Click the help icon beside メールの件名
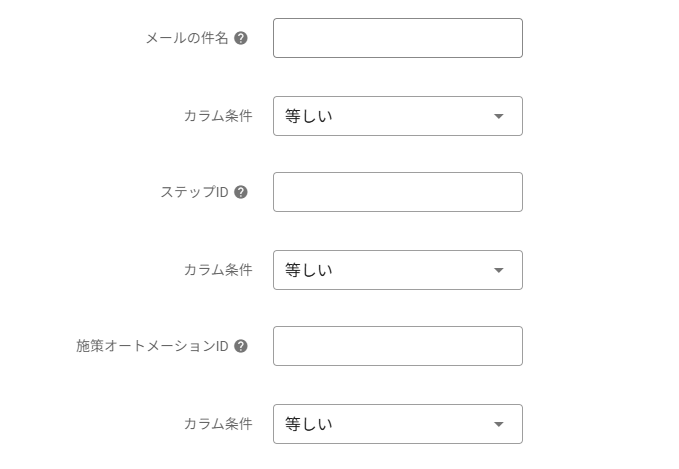This screenshot has width=679, height=469. pos(241,38)
